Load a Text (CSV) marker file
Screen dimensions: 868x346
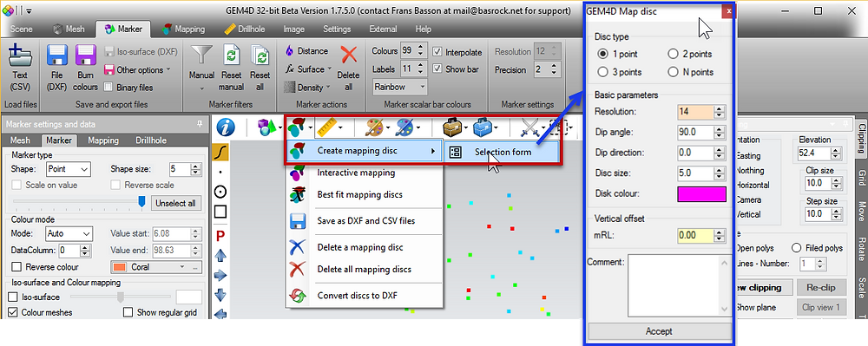(x=19, y=69)
